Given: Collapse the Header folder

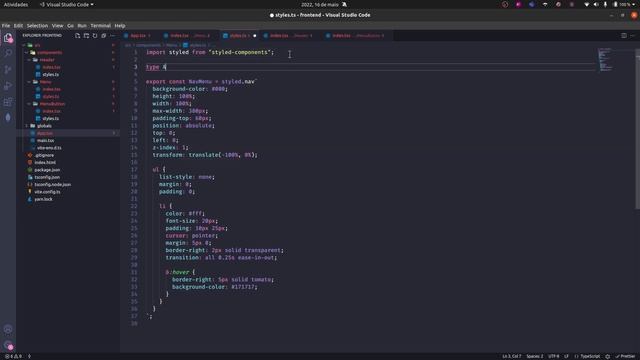Looking at the screenshot, I should 47,60.
